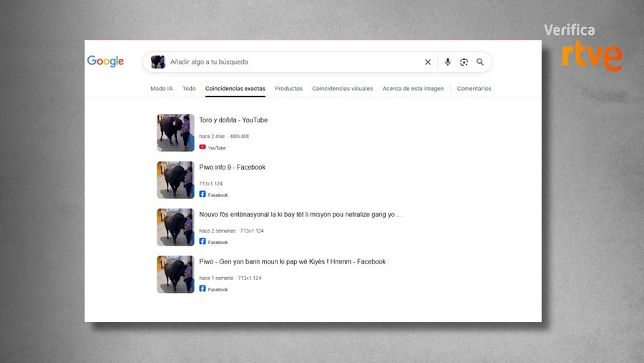Switch to the Modo IA tab
The width and height of the screenshot is (644, 363).
point(162,88)
